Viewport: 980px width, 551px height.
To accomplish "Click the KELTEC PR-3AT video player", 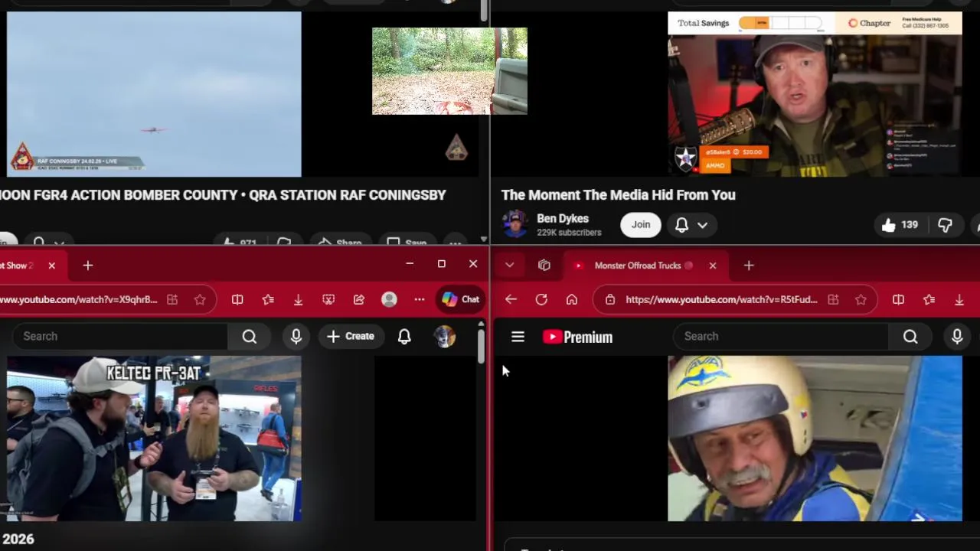I will pyautogui.click(x=154, y=439).
